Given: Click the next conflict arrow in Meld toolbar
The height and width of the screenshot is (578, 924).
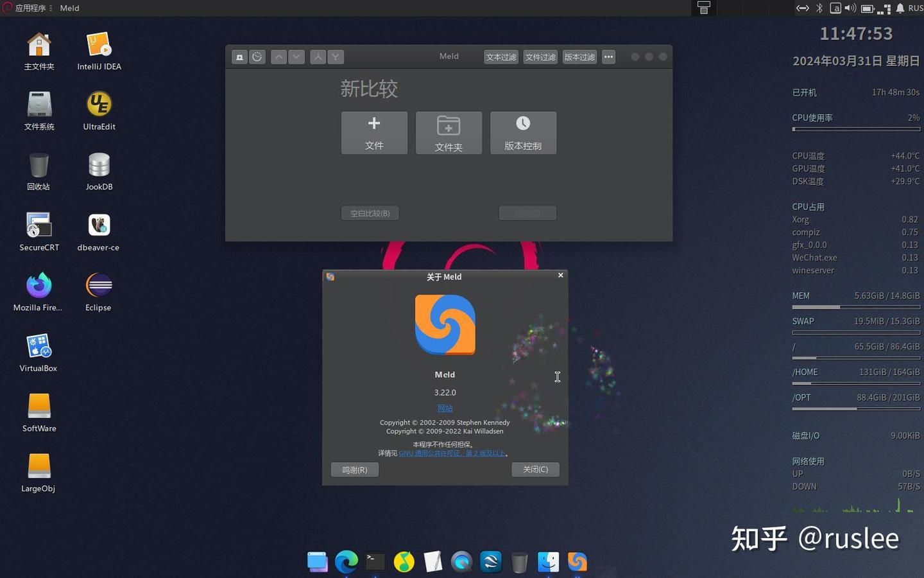Looking at the screenshot, I should (x=335, y=57).
